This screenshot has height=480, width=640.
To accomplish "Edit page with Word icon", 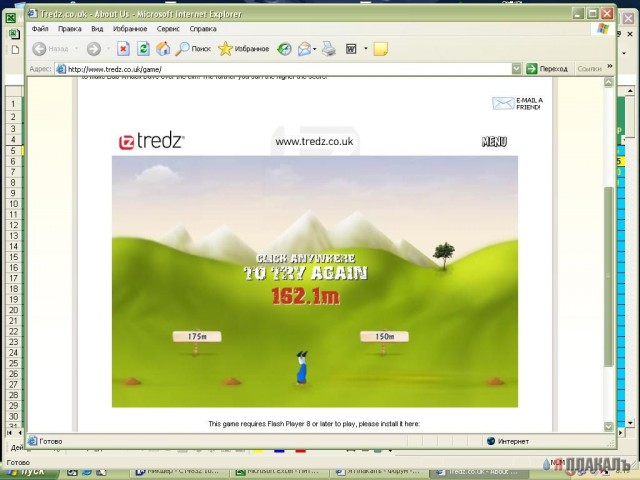I will point(351,49).
